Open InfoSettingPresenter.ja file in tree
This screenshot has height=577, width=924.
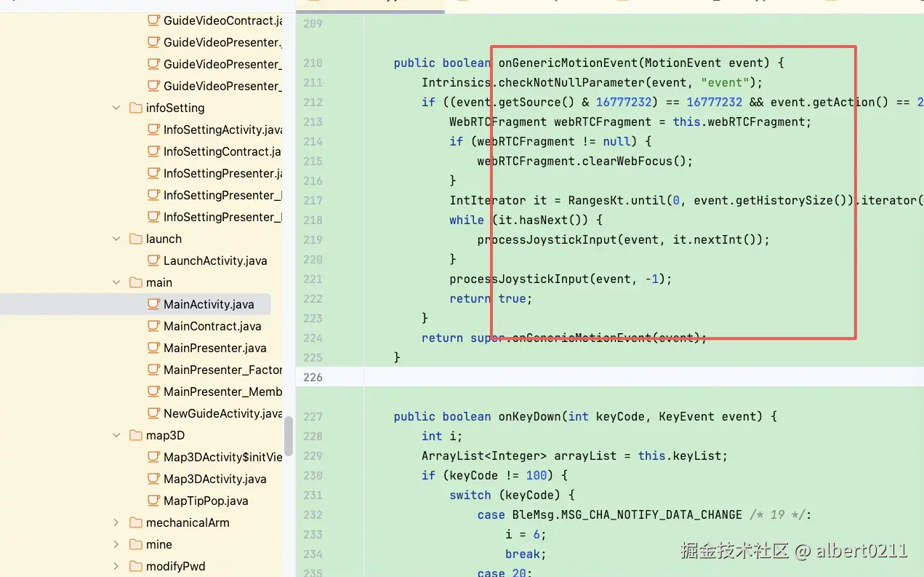[x=222, y=173]
